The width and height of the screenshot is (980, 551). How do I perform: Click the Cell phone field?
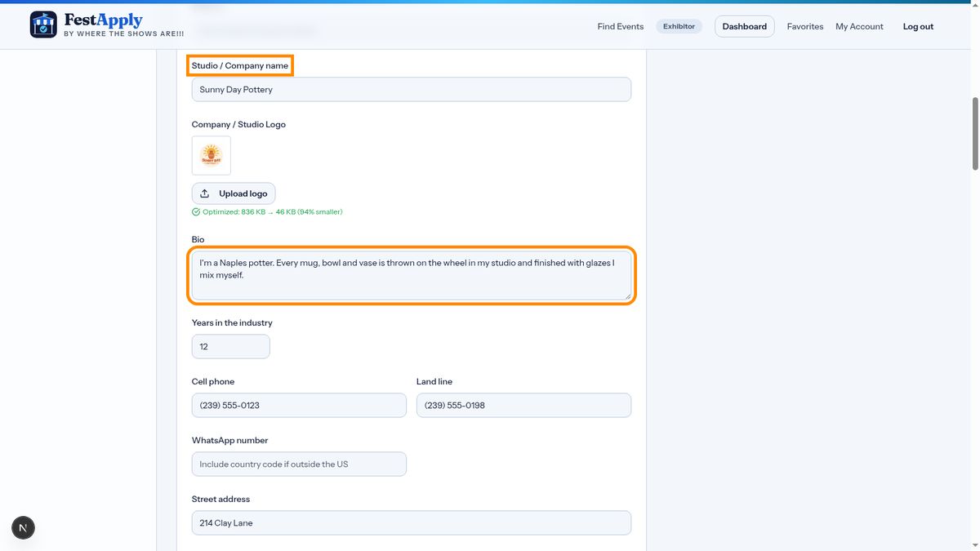(299, 406)
